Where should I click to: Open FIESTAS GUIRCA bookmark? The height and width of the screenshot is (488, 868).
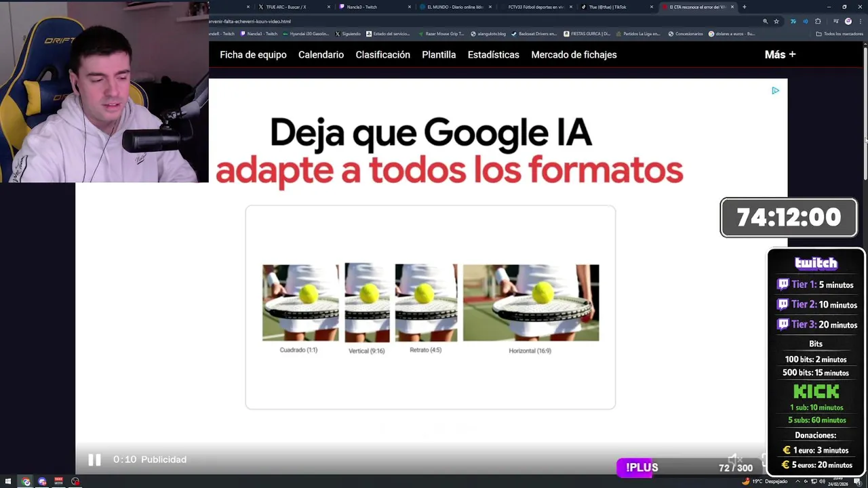pos(587,33)
